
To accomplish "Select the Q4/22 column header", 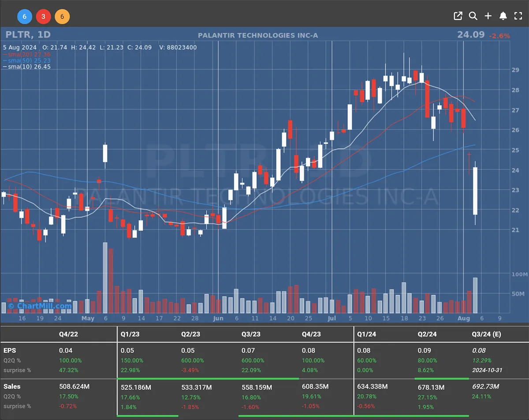I will pyautogui.click(x=68, y=334).
